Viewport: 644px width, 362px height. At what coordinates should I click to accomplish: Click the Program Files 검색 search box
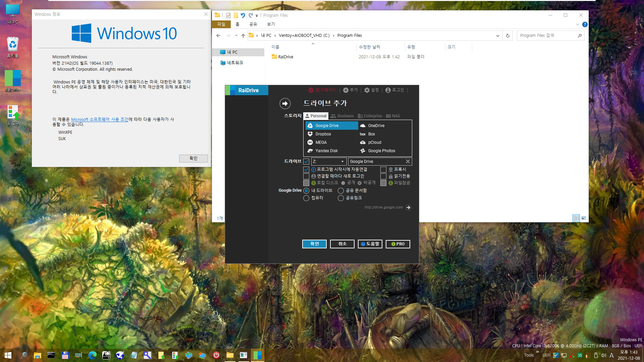pyautogui.click(x=550, y=36)
